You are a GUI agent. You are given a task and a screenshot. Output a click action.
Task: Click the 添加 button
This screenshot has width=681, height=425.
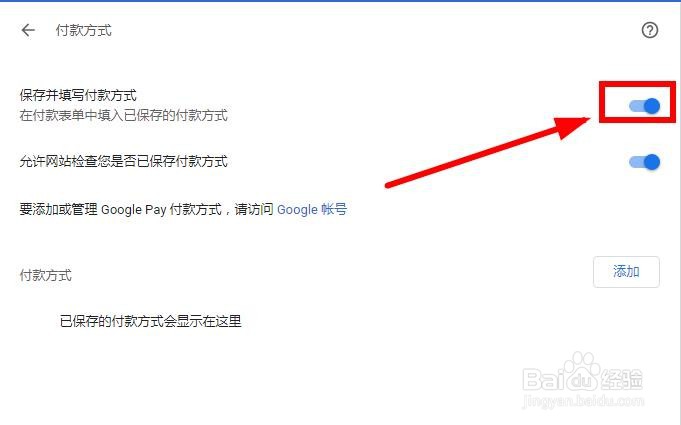point(626,272)
